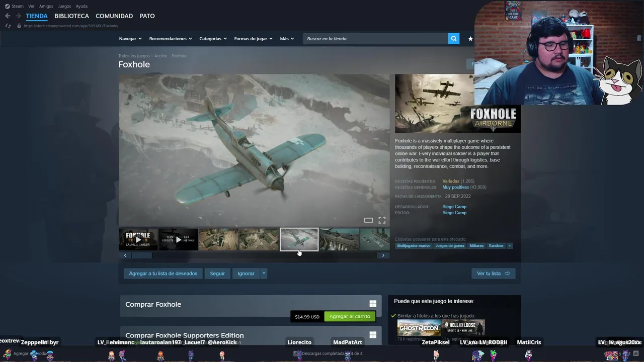Play the Foxhole launch trailer thumbnail
644x362 pixels.
click(x=138, y=239)
